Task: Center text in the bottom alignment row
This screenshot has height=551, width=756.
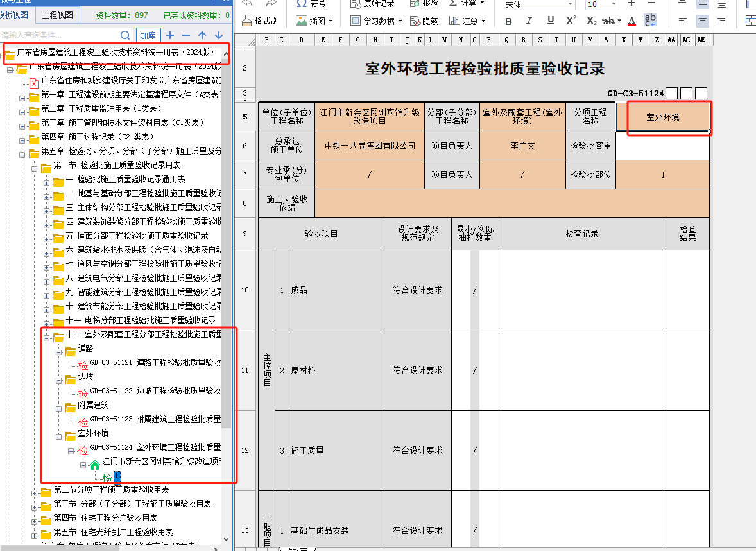Action: click(x=703, y=21)
